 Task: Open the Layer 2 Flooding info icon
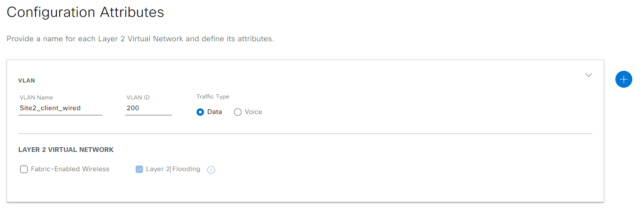click(211, 170)
